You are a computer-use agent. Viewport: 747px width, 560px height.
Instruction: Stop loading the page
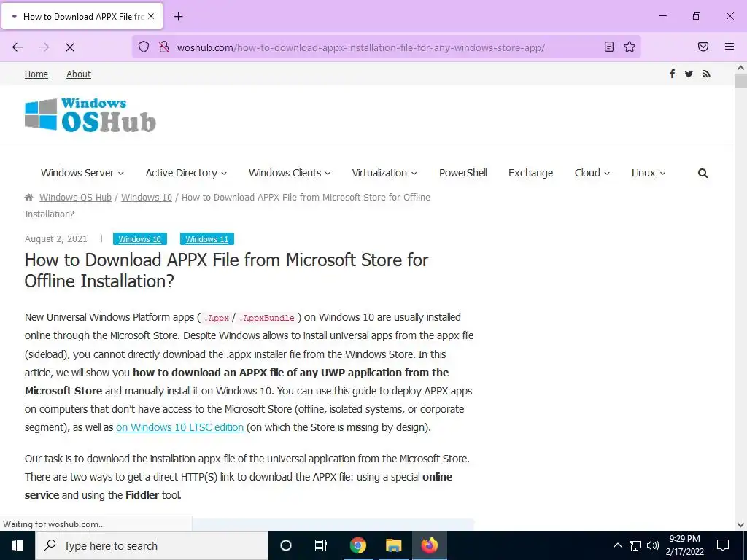[70, 47]
